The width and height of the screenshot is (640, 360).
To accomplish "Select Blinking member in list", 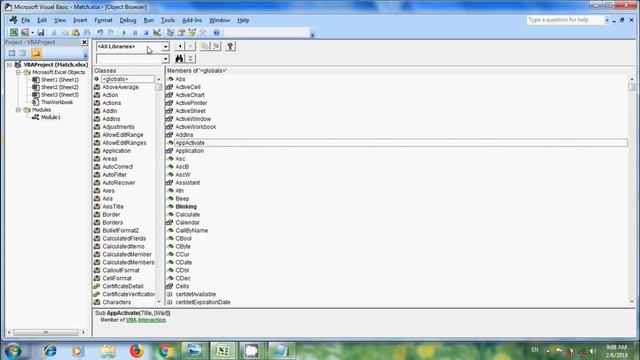I will 186,207.
